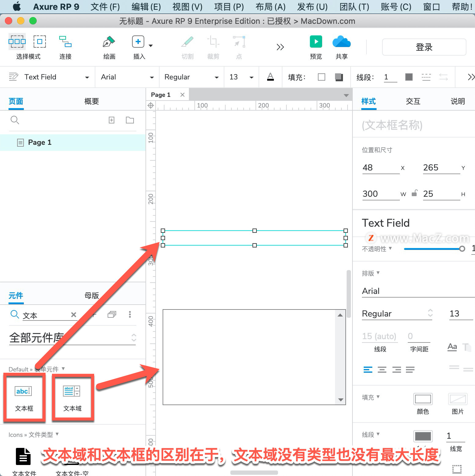The width and height of the screenshot is (475, 476).
Task: Open the Apple menu
Action: 17,6
